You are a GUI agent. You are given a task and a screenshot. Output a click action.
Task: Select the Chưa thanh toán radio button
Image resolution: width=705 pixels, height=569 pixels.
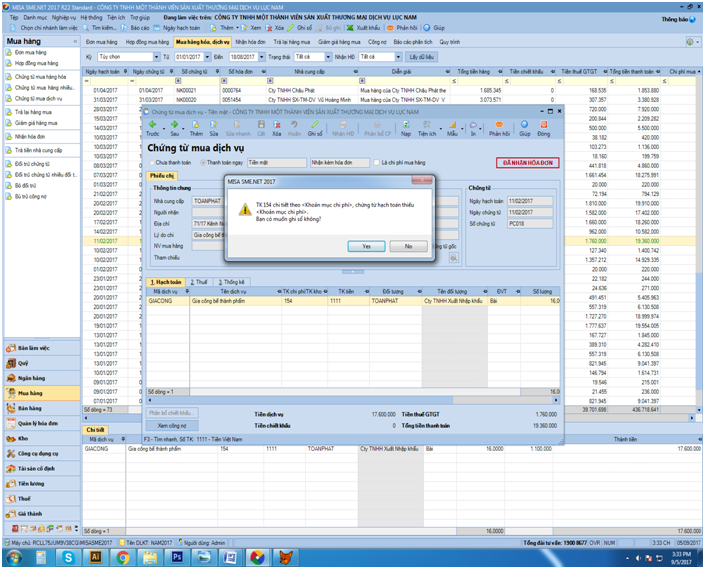[x=152, y=163]
